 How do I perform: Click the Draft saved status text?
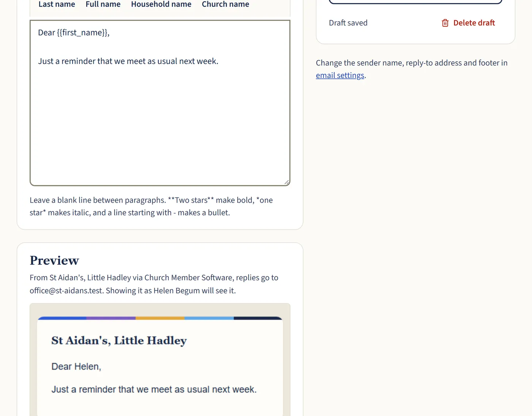[348, 23]
